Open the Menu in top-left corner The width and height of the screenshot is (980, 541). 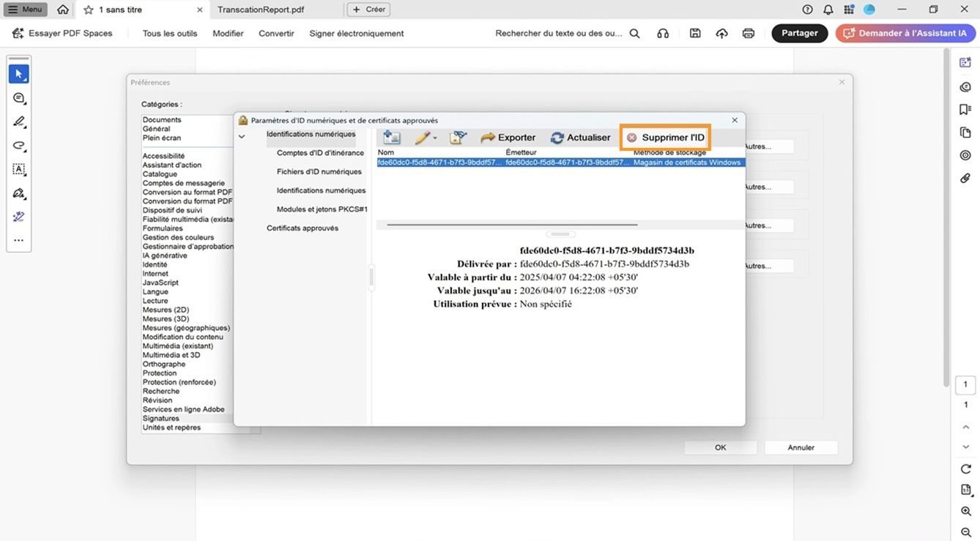click(x=25, y=10)
